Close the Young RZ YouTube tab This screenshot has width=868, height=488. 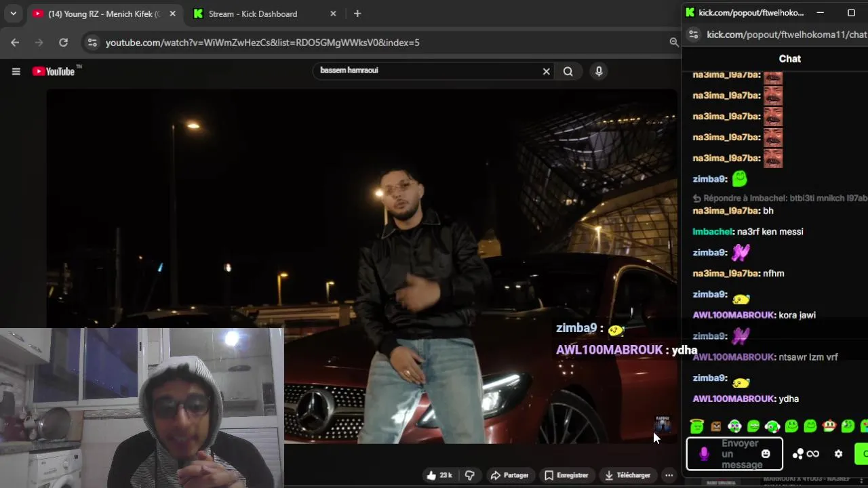coord(172,14)
